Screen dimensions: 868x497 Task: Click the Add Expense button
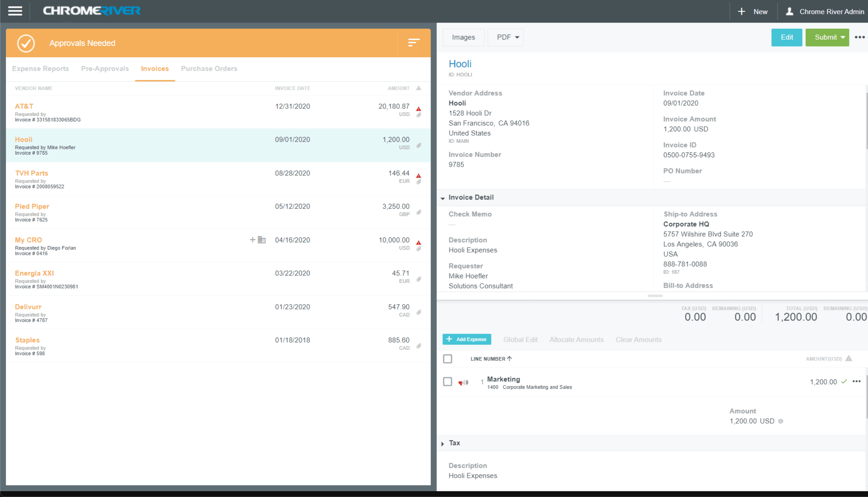pos(467,339)
